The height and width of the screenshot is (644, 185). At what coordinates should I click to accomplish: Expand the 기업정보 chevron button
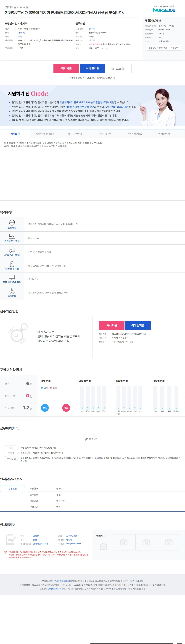click(175, 47)
